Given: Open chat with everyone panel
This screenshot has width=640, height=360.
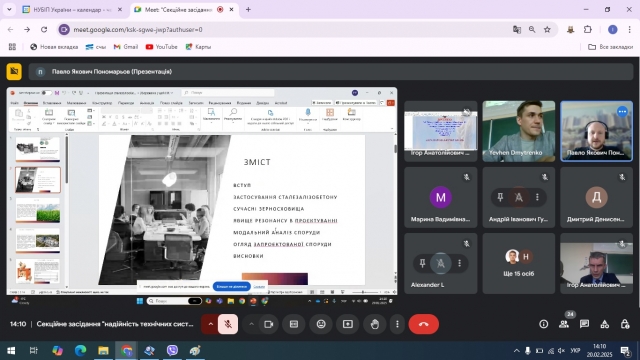Looking at the screenshot, I should point(584,324).
